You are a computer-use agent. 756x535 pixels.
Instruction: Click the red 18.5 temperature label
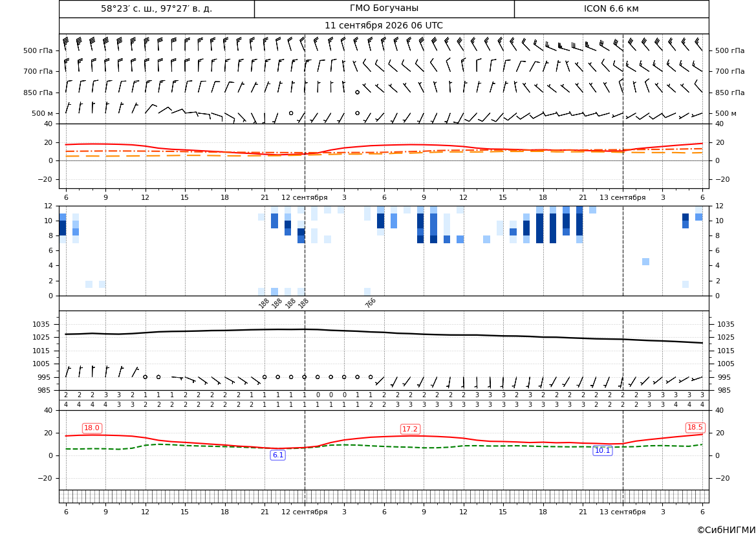[x=695, y=428]
